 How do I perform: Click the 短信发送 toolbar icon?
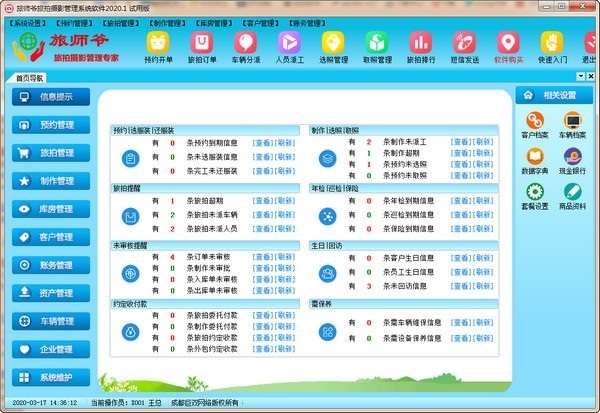tap(465, 47)
